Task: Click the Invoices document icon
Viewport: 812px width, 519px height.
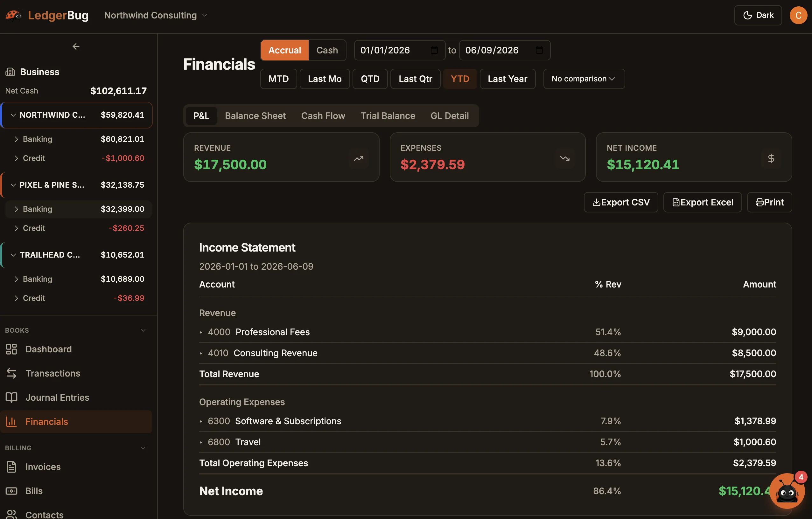Action: point(11,467)
